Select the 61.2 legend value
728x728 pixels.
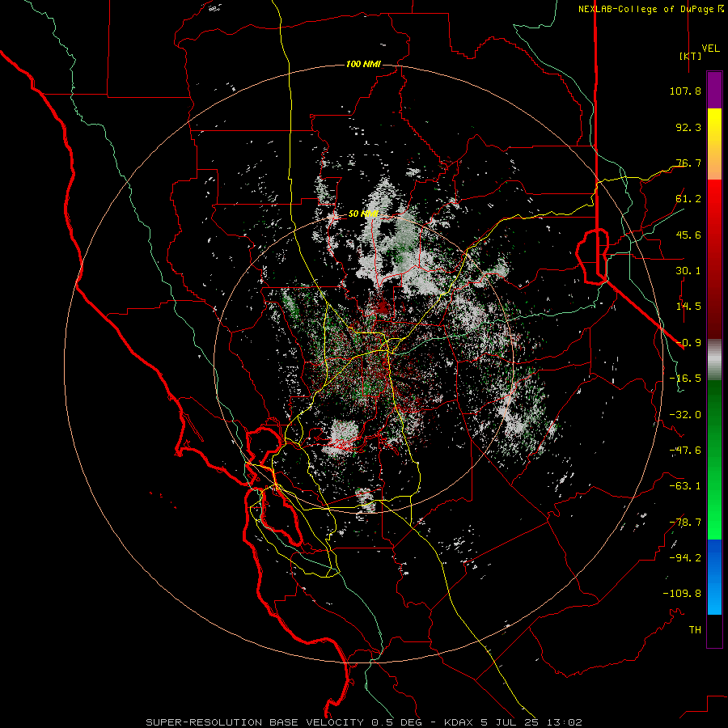click(x=688, y=199)
